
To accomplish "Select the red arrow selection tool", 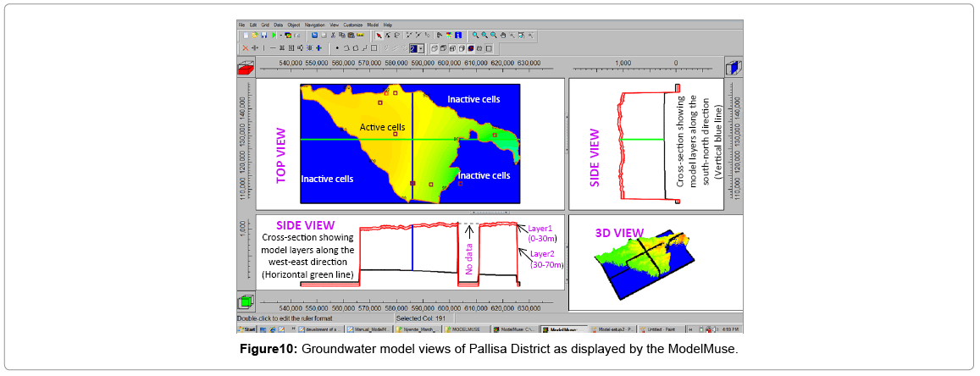I will [x=379, y=36].
